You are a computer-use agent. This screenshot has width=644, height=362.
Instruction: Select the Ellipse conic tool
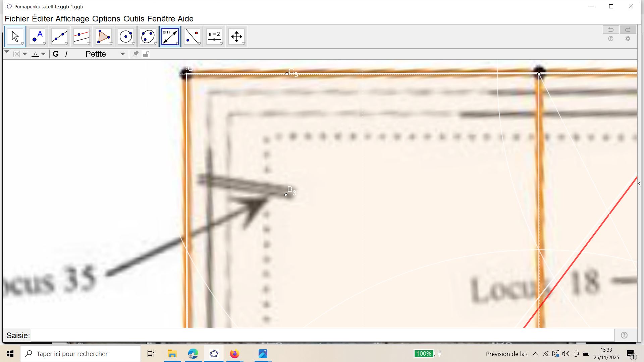pos(148,36)
